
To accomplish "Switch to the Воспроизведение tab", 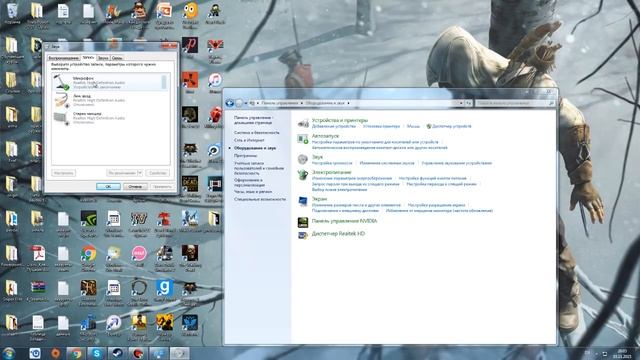I will coord(63,58).
